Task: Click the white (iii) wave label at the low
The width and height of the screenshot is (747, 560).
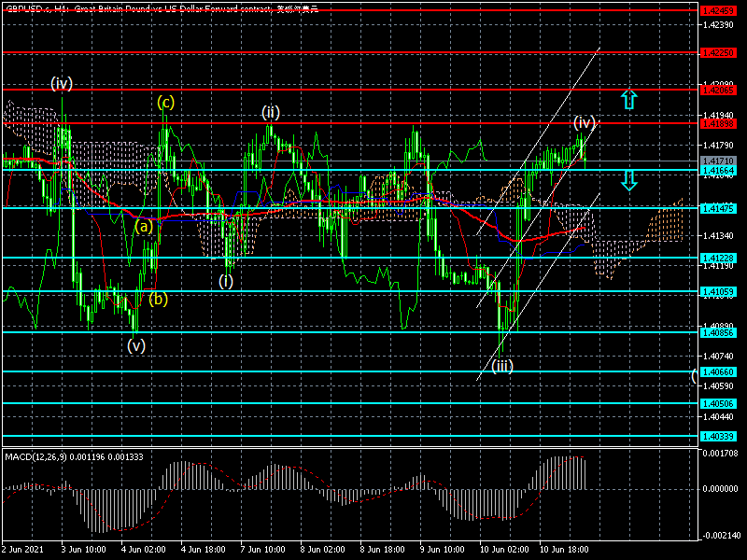Action: 502,366
